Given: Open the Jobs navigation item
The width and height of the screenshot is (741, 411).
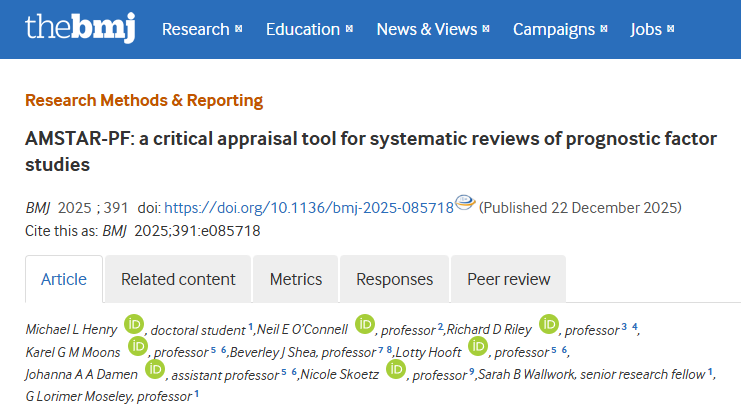Looking at the screenshot, I should click(646, 29).
